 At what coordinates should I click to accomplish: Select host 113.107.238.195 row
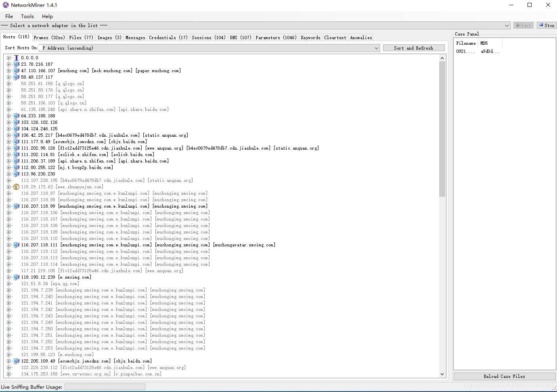point(107,180)
